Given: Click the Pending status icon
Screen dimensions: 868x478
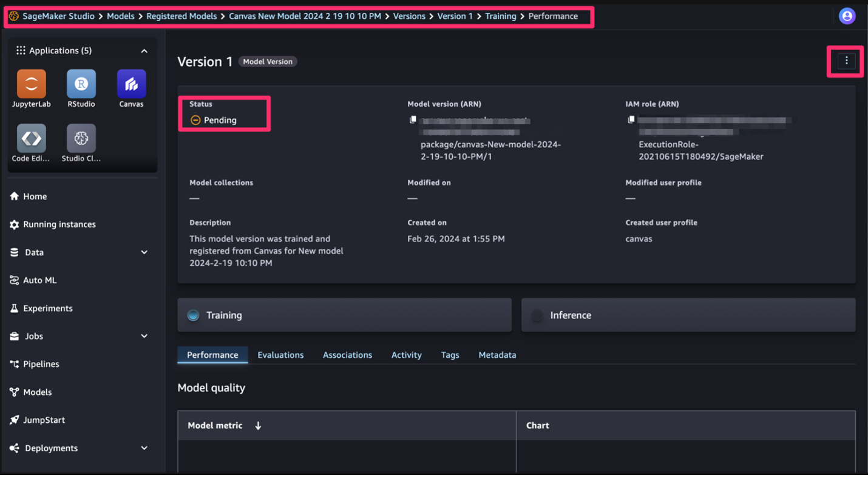Looking at the screenshot, I should 195,120.
